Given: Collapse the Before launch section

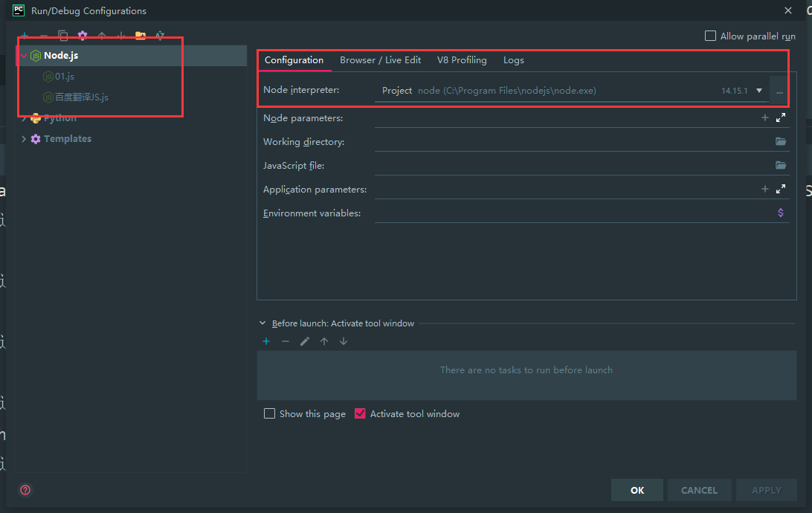Looking at the screenshot, I should coord(262,323).
